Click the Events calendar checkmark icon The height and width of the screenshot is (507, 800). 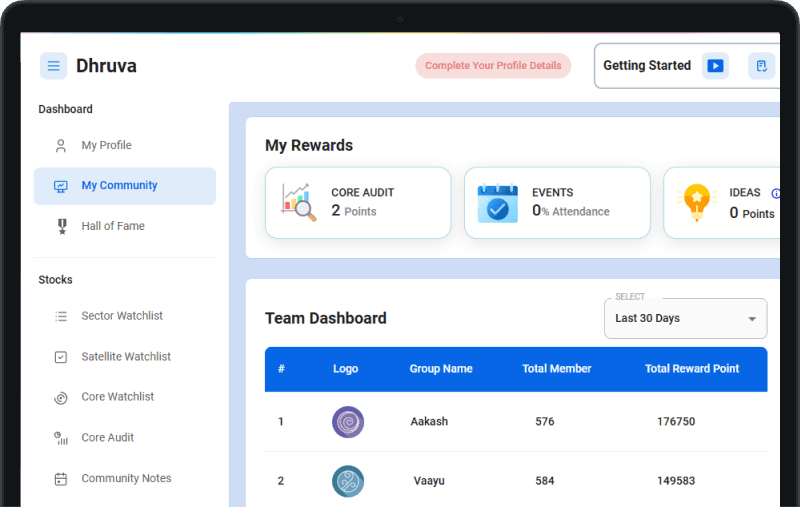tap(497, 202)
